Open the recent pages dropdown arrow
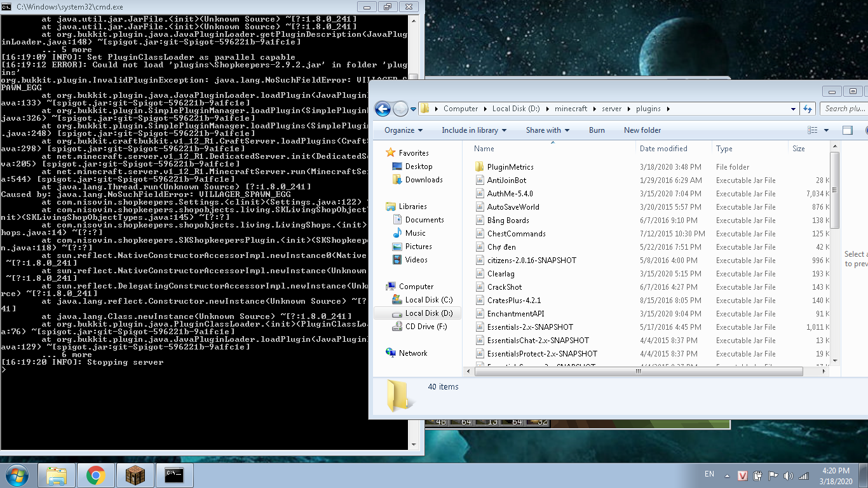Screen dimensions: 868x488 (413, 109)
